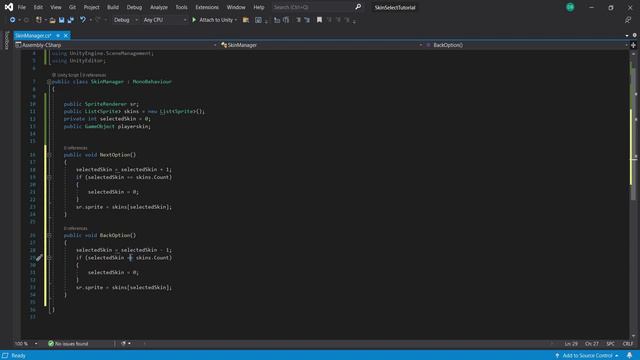Save the current file with Save icon

click(x=61, y=20)
